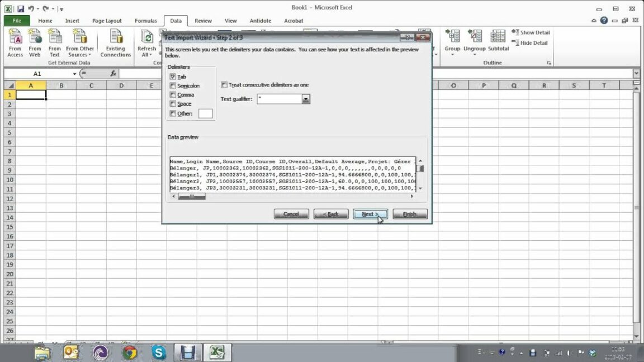The image size is (644, 362).
Task: Click the Next button in the wizard
Action: tap(370, 214)
